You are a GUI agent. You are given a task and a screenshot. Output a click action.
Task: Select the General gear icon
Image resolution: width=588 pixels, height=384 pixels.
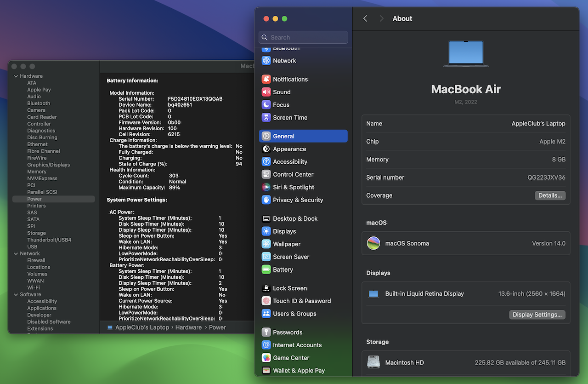coord(266,136)
